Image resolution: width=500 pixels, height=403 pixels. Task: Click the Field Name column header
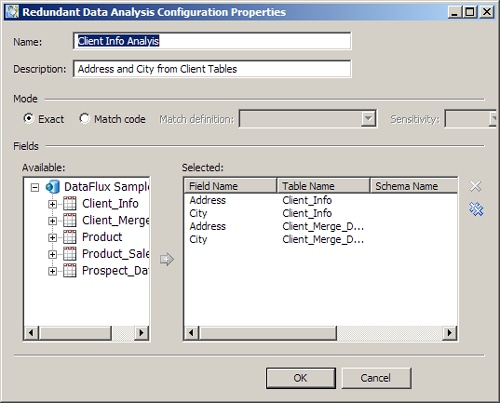pos(230,186)
